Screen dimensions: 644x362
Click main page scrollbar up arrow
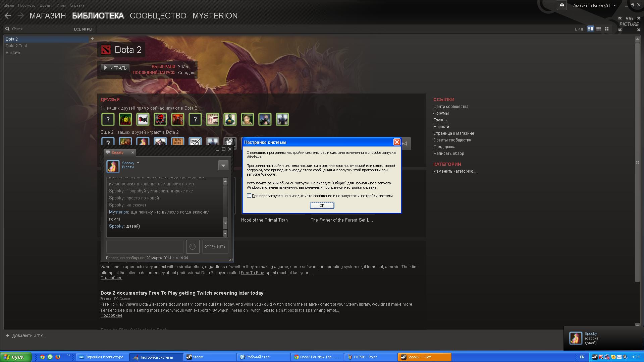tap(638, 39)
